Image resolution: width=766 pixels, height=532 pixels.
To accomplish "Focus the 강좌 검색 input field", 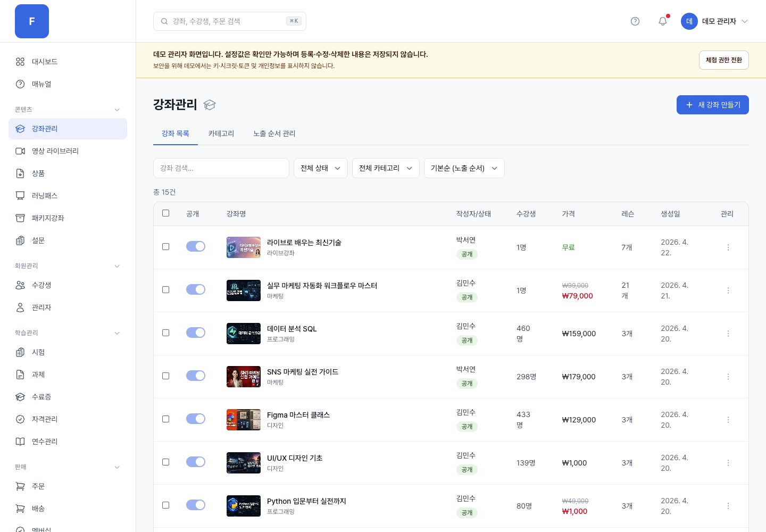I will tap(221, 168).
